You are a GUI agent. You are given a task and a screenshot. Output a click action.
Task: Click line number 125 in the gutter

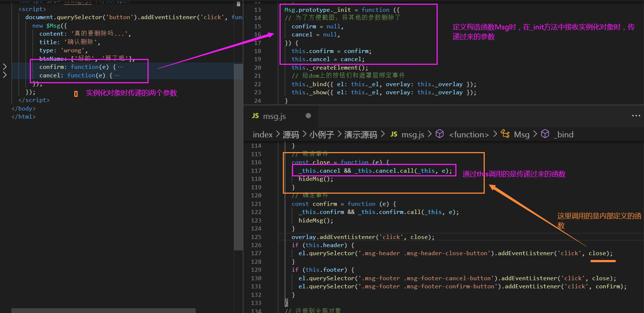[256, 237]
